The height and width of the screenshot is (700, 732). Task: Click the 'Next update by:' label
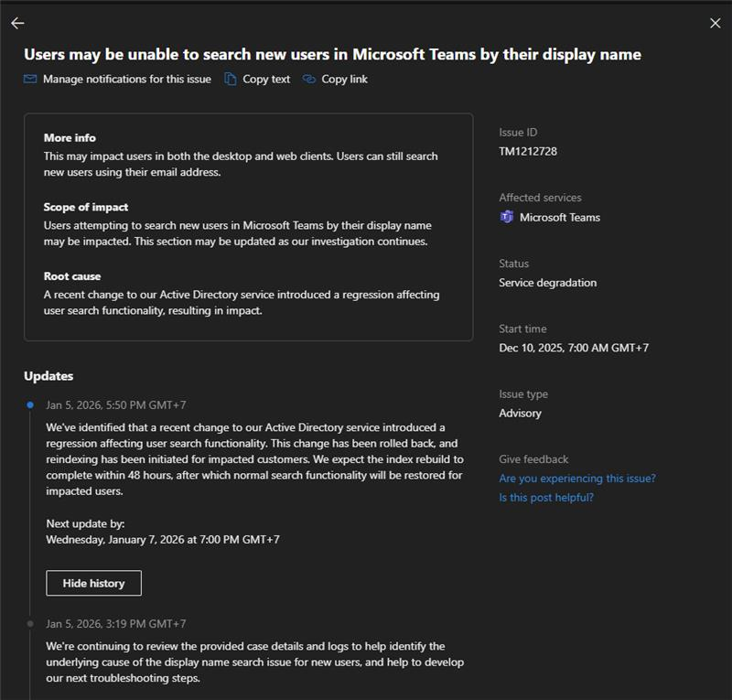click(85, 523)
